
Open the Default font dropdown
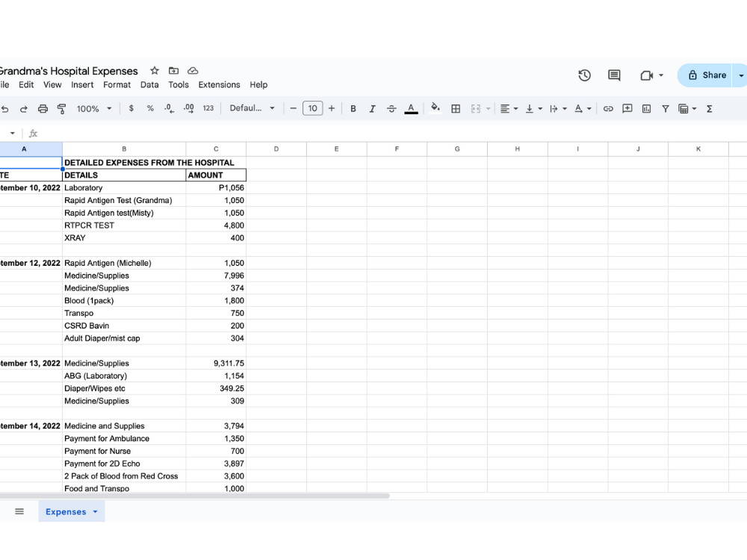[x=252, y=108]
